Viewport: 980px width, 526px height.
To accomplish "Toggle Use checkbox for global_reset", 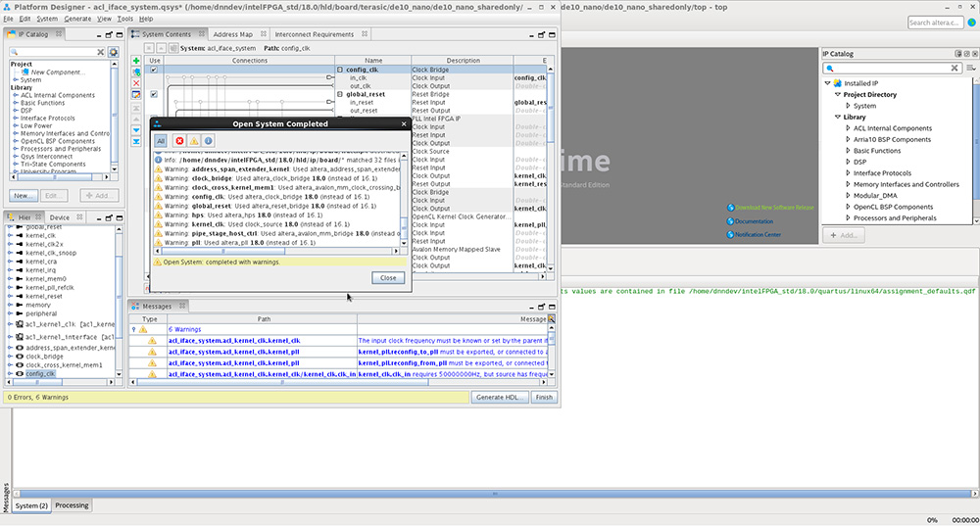I will tap(154, 94).
